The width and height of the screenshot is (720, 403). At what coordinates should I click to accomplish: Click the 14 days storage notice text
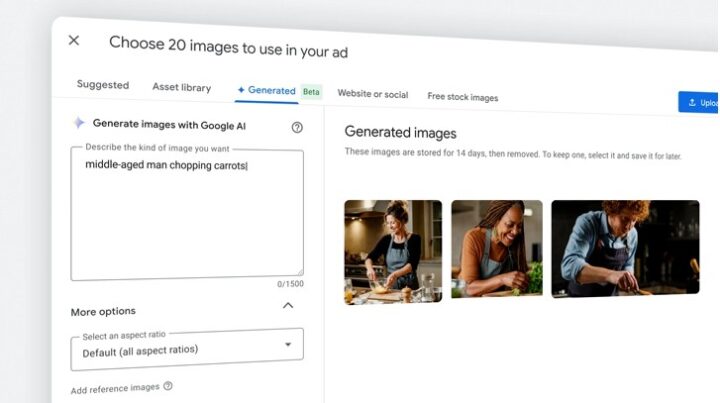[513, 154]
